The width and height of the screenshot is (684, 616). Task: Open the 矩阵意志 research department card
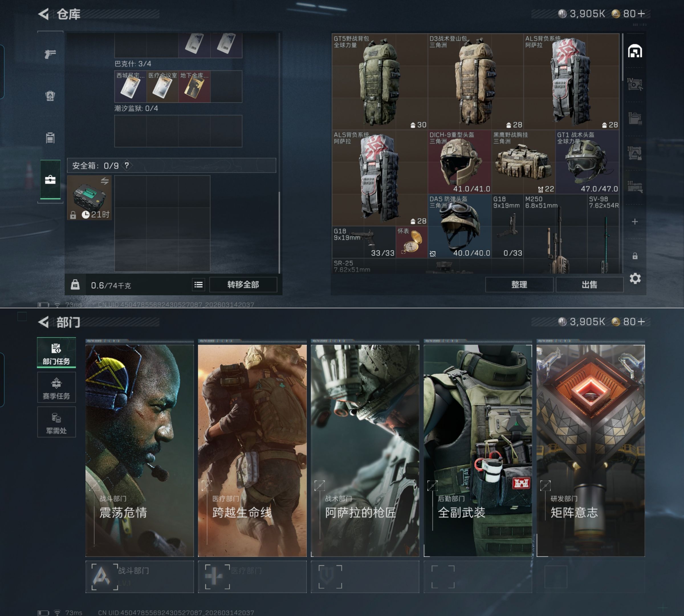pyautogui.click(x=590, y=450)
